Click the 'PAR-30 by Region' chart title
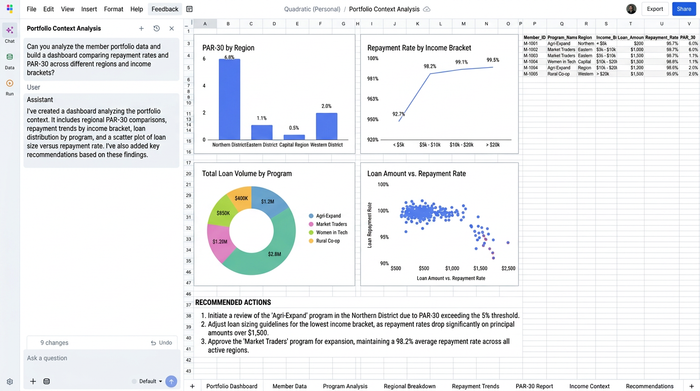The height and width of the screenshot is (391, 700). [x=228, y=48]
